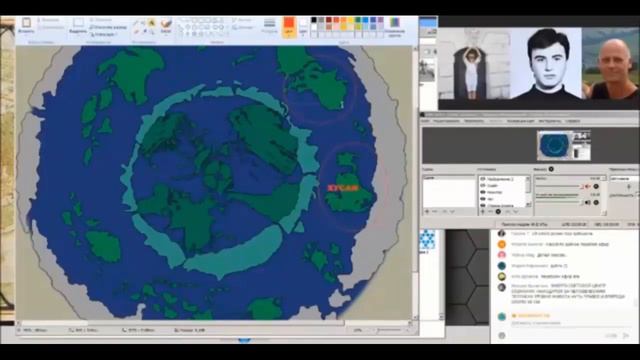
Task: Click the Copy (Копировать) command in Paint
Action: (x=50, y=27)
